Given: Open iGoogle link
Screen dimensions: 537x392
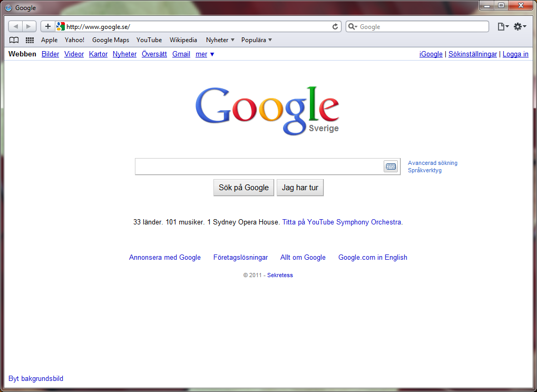Looking at the screenshot, I should (431, 54).
